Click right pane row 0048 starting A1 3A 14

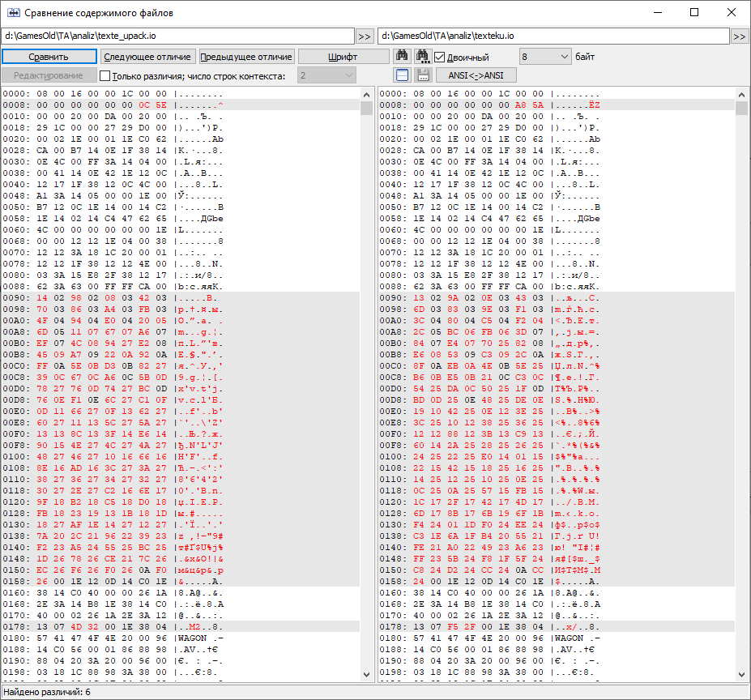click(x=557, y=196)
